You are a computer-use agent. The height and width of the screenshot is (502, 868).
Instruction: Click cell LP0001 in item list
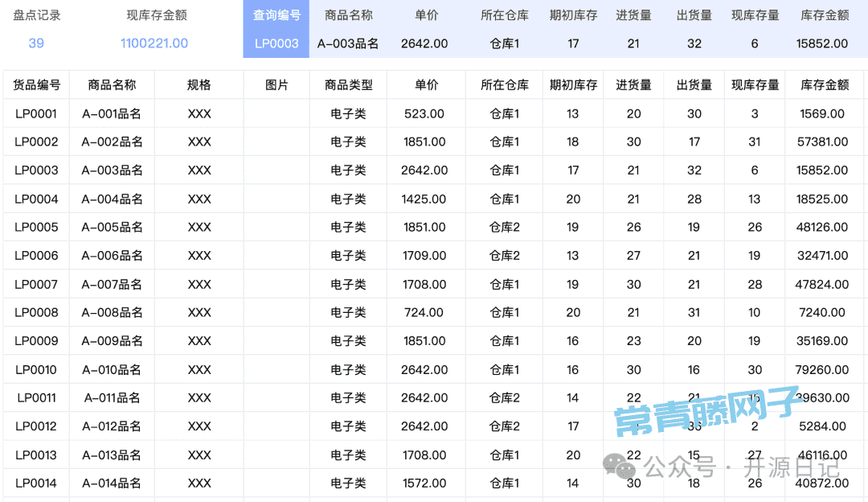pyautogui.click(x=36, y=113)
